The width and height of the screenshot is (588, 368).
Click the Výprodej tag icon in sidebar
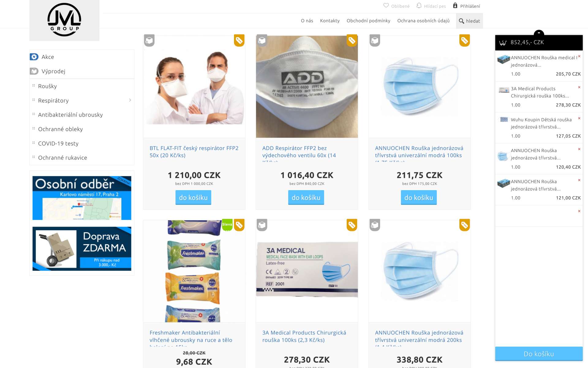34,71
